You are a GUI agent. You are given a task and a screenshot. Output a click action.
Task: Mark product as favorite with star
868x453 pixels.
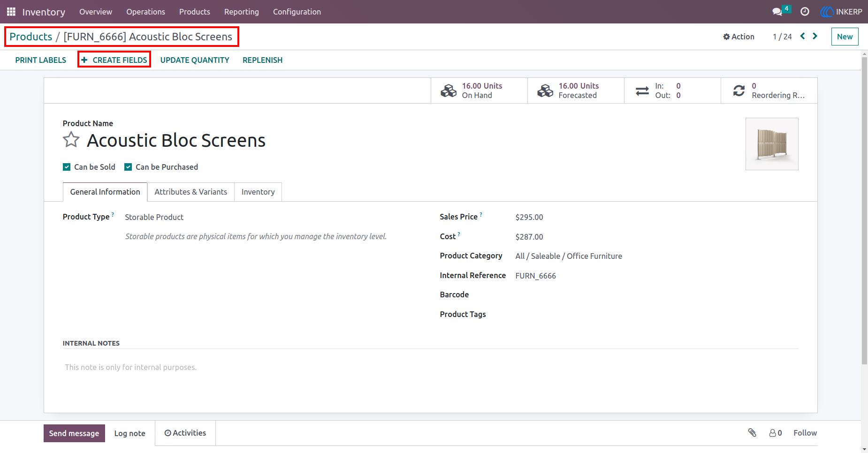coord(71,140)
